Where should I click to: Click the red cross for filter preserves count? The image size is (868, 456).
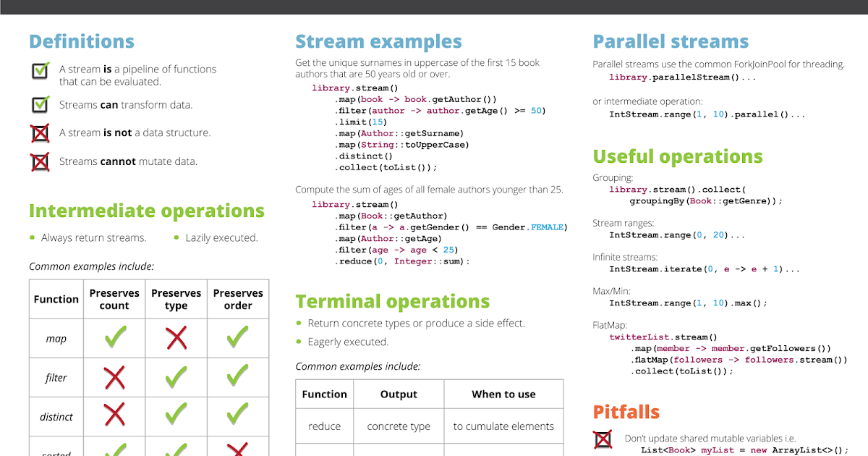click(114, 377)
